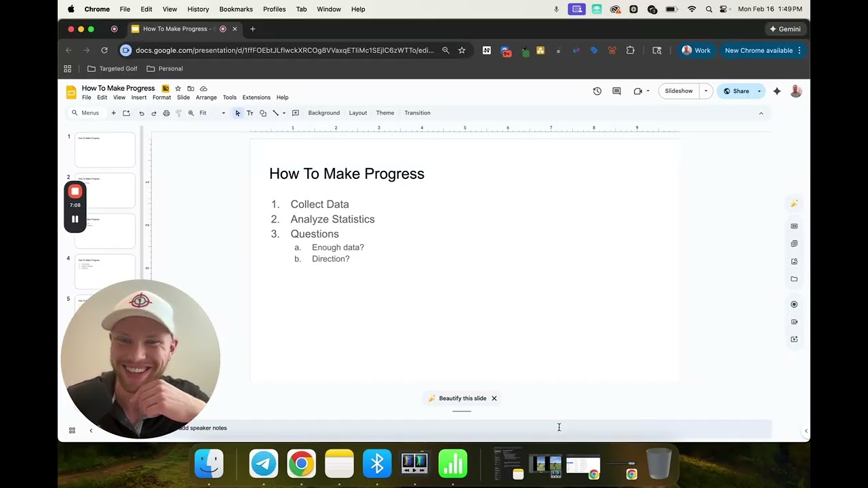Click the Layout button in toolbar
The image size is (868, 488).
point(358,113)
